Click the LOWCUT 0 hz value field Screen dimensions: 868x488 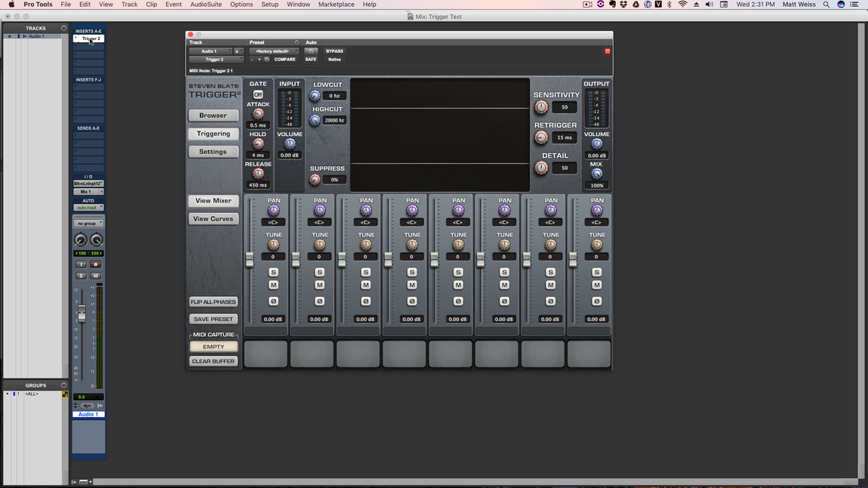click(x=334, y=96)
